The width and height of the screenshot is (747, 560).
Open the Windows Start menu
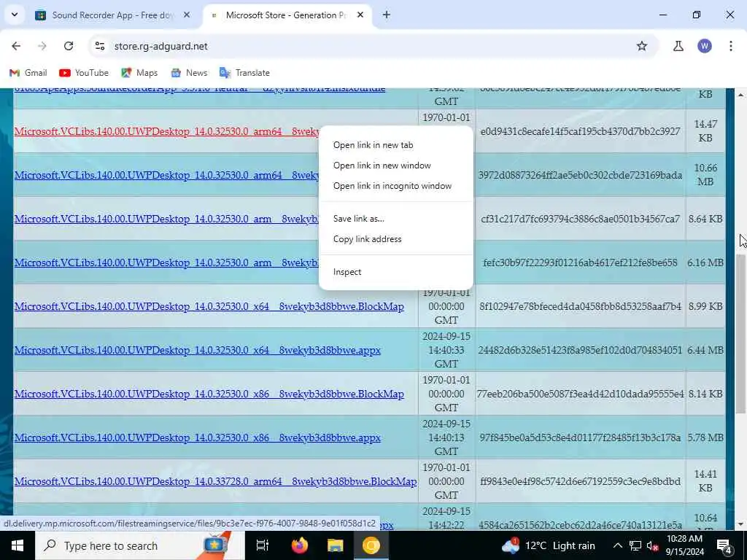click(x=18, y=545)
